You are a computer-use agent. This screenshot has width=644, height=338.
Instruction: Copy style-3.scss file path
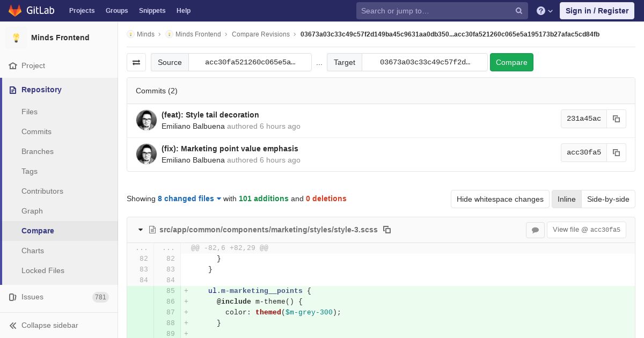click(387, 230)
